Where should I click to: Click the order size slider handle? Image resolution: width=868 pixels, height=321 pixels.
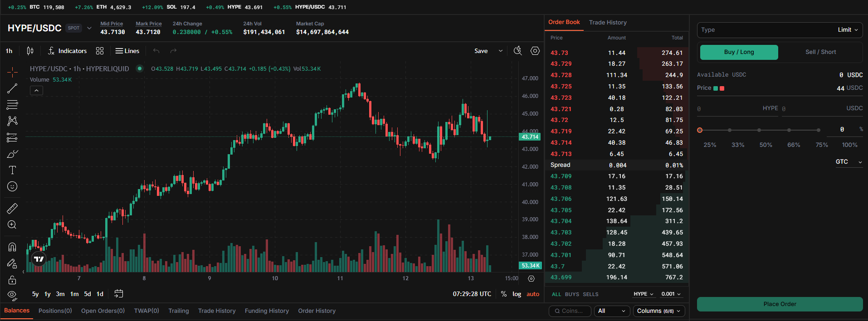point(700,130)
